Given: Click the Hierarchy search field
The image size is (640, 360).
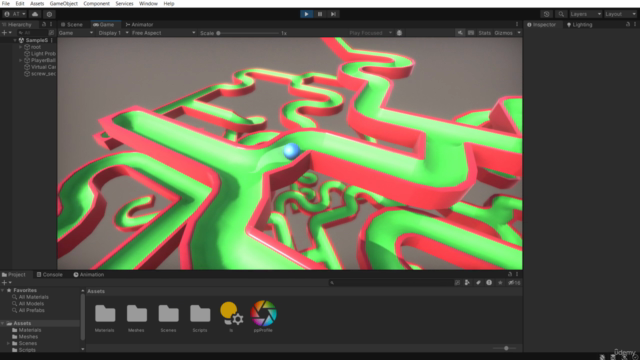Looking at the screenshot, I should pyautogui.click(x=32, y=33).
